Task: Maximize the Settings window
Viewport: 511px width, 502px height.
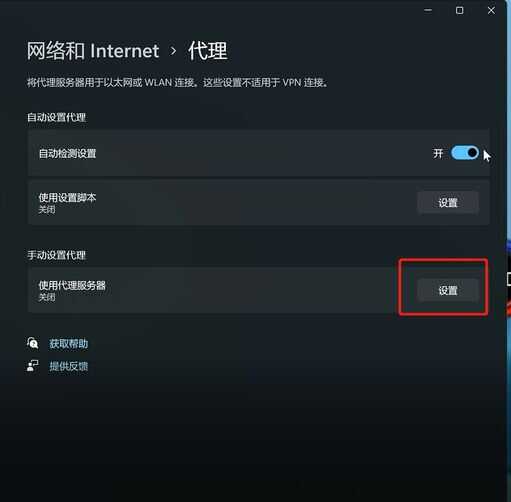Action: pyautogui.click(x=459, y=10)
